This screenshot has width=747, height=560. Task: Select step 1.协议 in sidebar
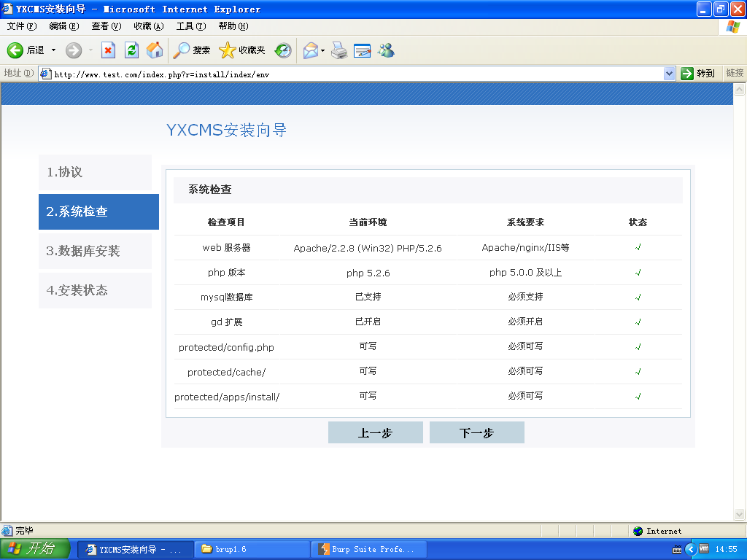point(95,172)
